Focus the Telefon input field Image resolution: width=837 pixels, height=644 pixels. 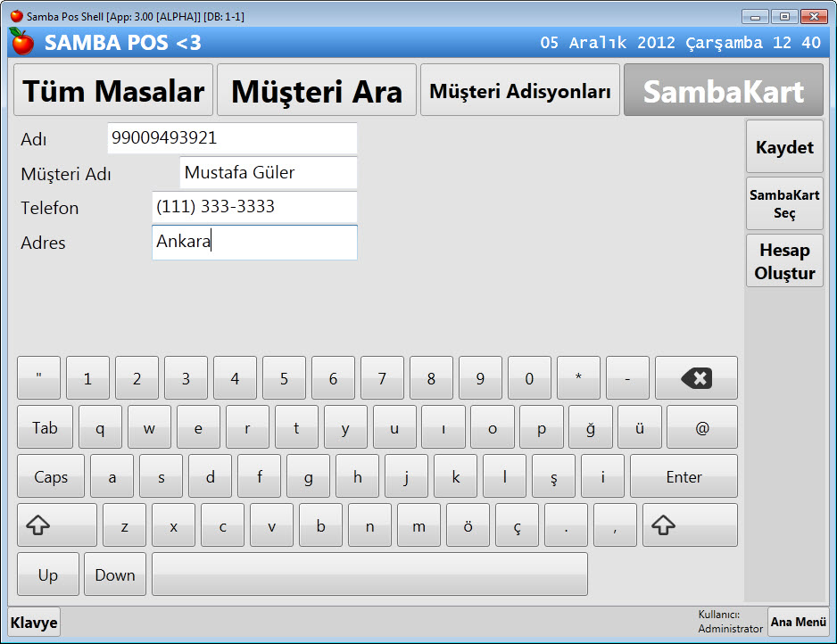(254, 207)
